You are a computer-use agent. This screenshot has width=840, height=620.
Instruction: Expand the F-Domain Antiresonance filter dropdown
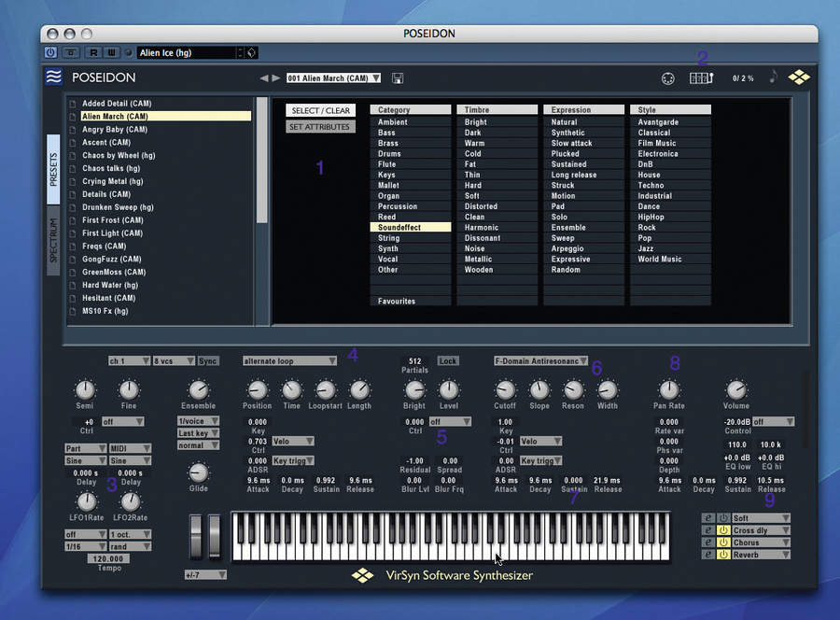coord(541,360)
